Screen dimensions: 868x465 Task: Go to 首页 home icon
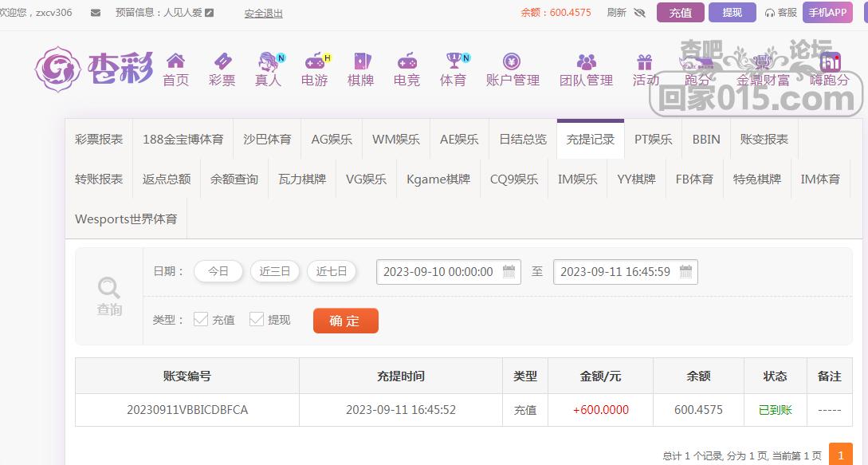pyautogui.click(x=176, y=61)
